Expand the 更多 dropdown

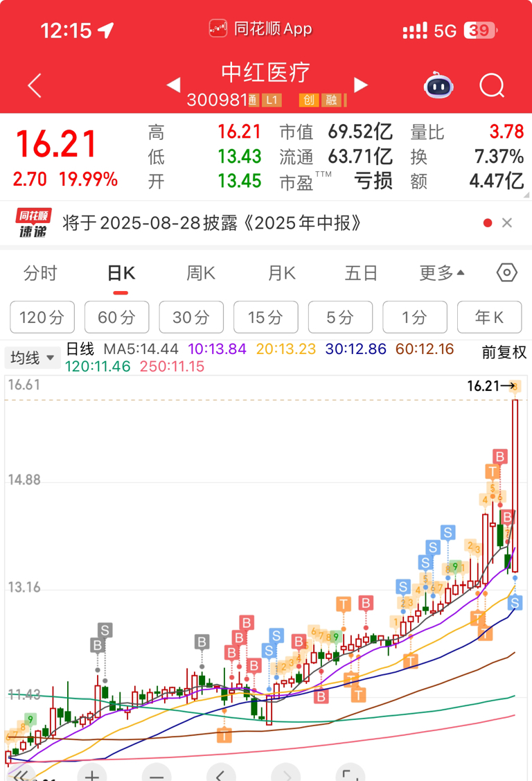441,273
